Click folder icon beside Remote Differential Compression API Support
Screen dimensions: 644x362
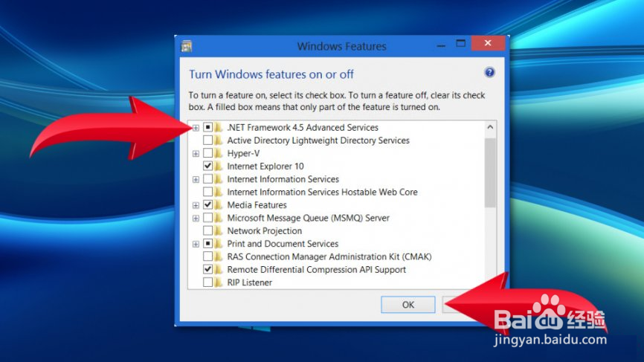pos(219,270)
